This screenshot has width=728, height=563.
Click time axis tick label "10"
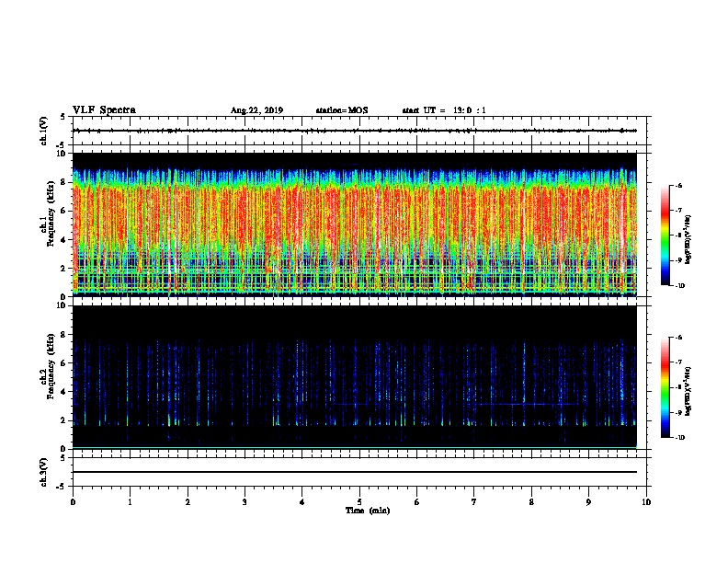coord(646,502)
